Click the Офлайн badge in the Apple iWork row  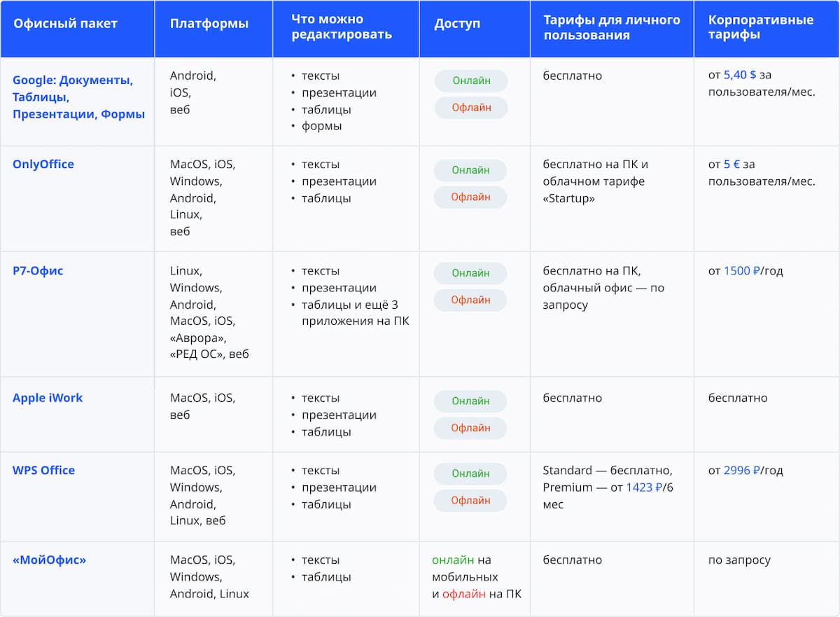point(470,428)
